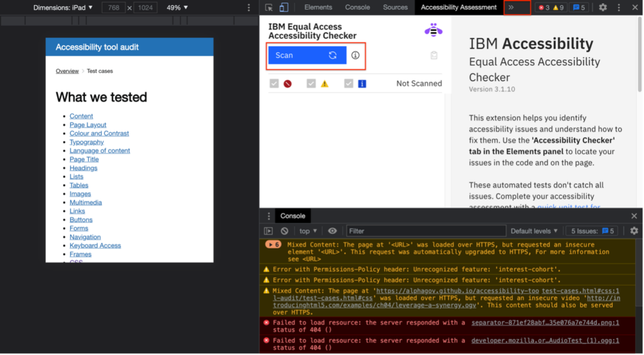Open the Typography link
Image resolution: width=644 pixels, height=355 pixels.
click(x=86, y=142)
